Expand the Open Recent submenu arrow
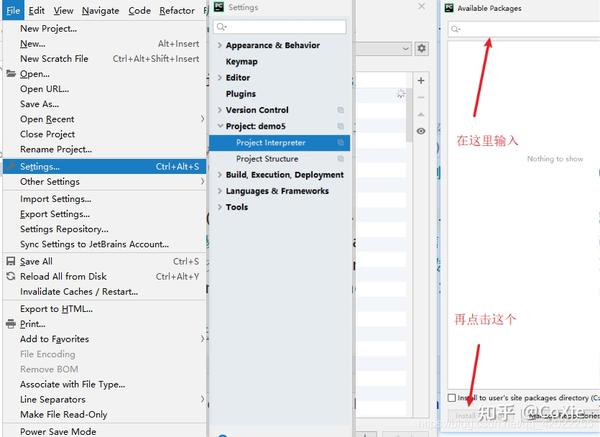This screenshot has width=600, height=437. click(202, 119)
